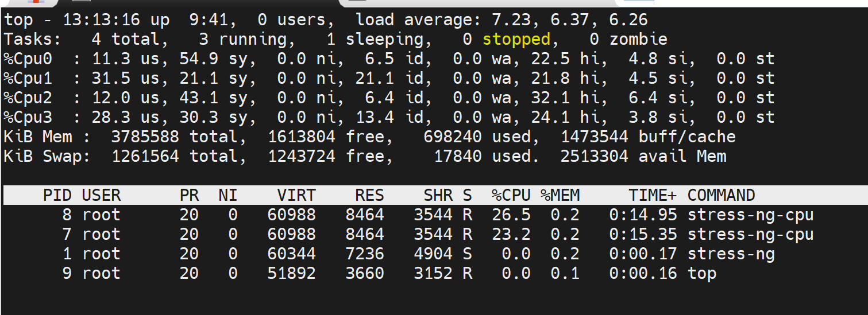The height and width of the screenshot is (315, 868).
Task: Click the %Cpu0 row label
Action: tap(28, 59)
